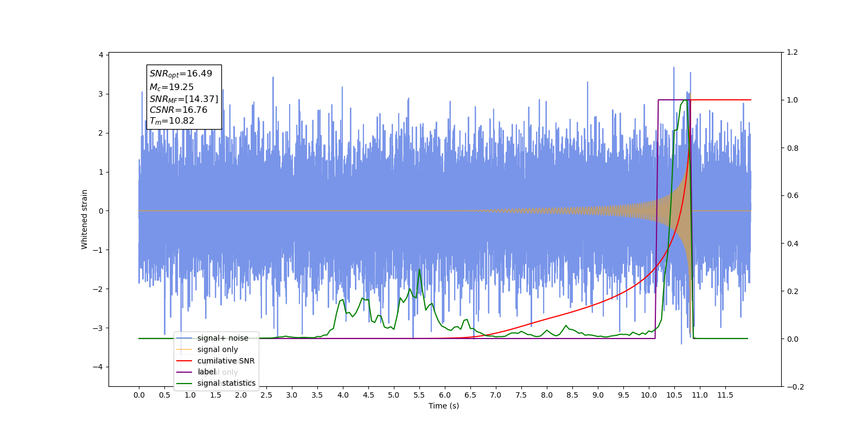Click the SNRopt=16.49 annotation text
Image resolution: width=868 pixels, height=434 pixels.
pyautogui.click(x=181, y=74)
